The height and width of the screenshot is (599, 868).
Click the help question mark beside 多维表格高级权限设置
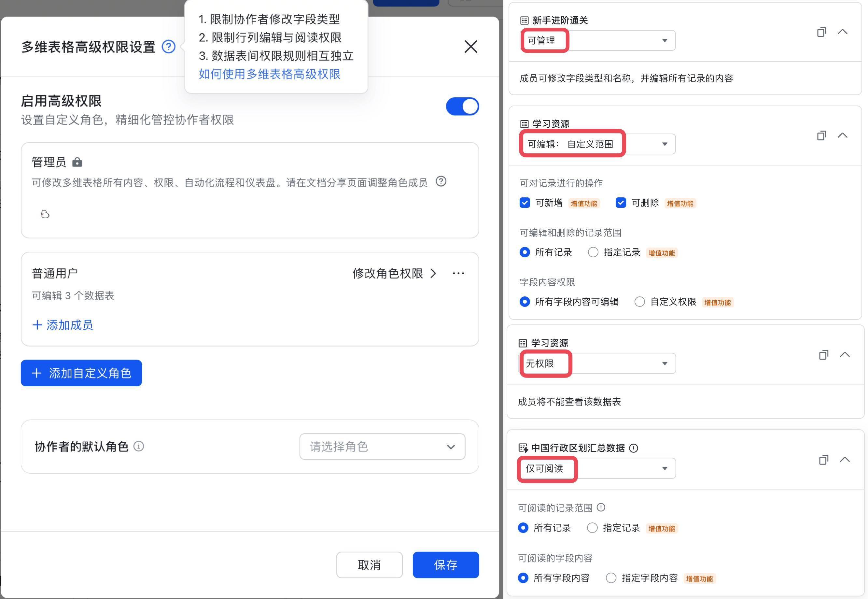168,47
